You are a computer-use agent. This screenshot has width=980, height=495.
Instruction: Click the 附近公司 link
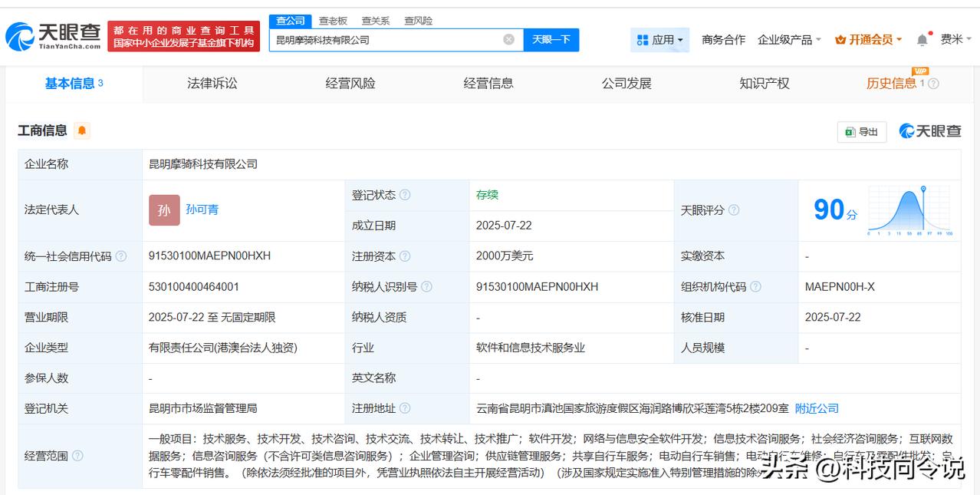pos(817,408)
